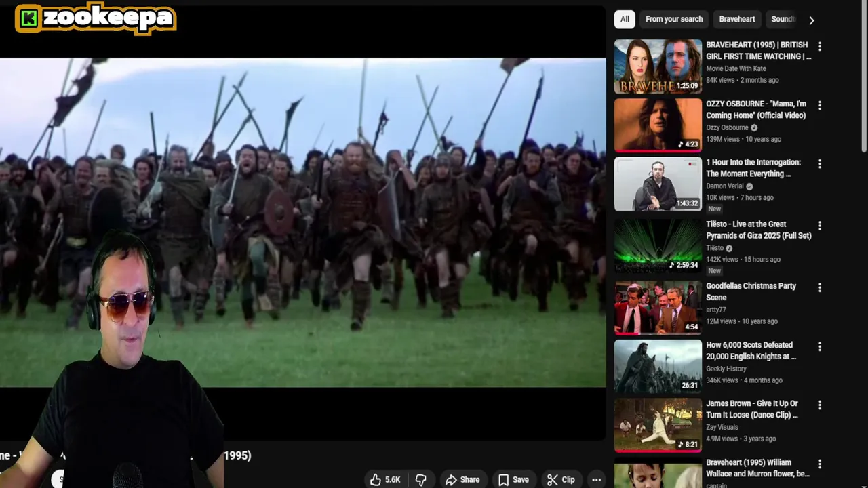Select the From your search chip

pyautogui.click(x=674, y=19)
